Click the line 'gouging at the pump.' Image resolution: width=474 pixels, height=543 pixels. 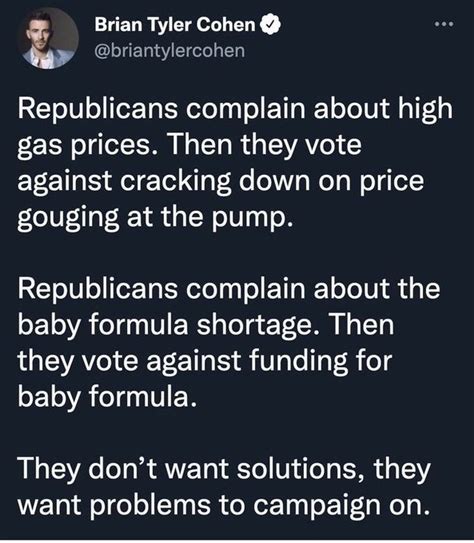pyautogui.click(x=155, y=218)
